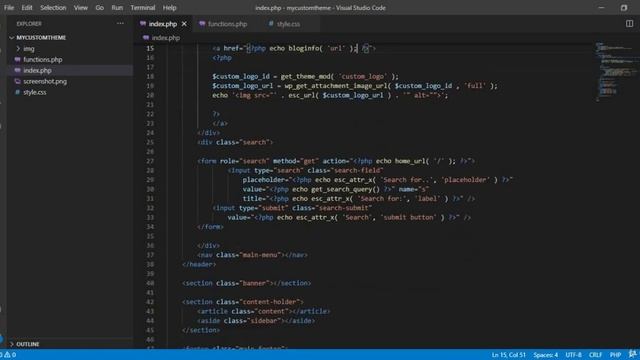Screen dimensions: 640x360
Task: Open the Terminal menu
Action: click(143, 8)
